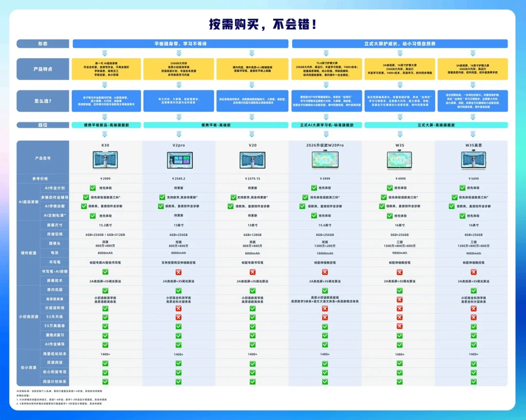This screenshot has width=526, height=420.
Task: Select K30's green check in 书写笔-AI按键 row
Action: (105, 272)
